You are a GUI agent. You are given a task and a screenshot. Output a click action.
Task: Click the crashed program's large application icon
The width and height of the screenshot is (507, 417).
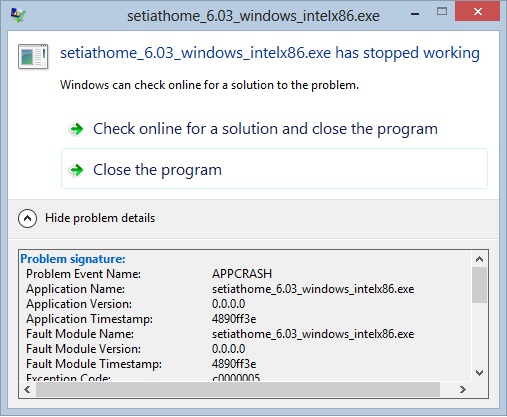pyautogui.click(x=33, y=56)
